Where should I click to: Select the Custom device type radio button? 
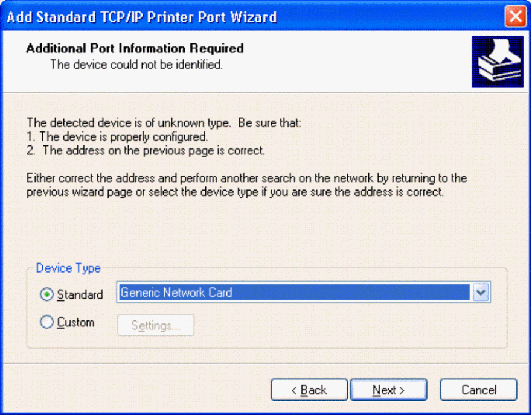pyautogui.click(x=47, y=322)
